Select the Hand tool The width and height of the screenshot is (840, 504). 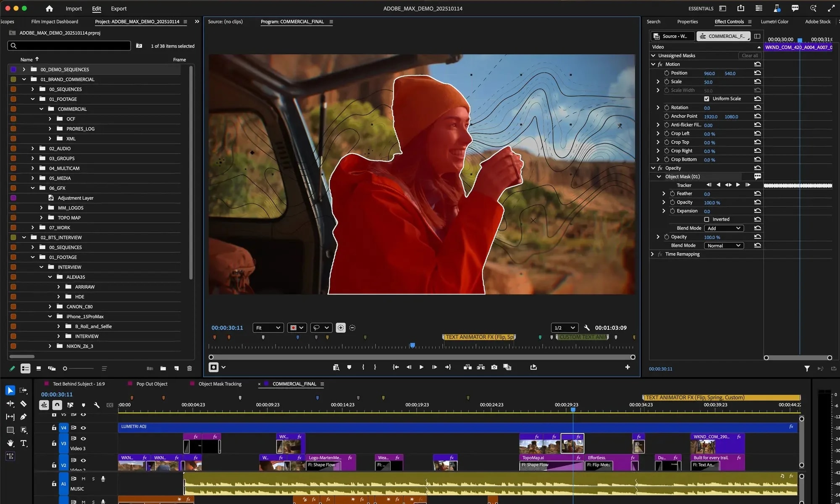tap(10, 443)
